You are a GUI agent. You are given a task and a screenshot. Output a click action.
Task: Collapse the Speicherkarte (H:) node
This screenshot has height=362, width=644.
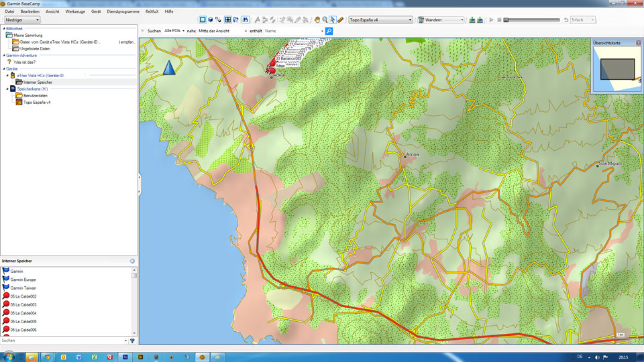click(x=7, y=88)
